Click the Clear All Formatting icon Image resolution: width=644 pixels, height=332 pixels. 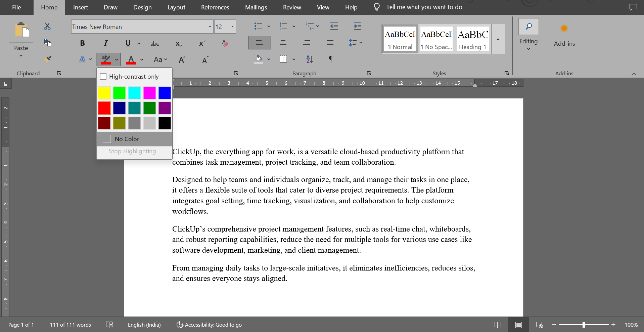[225, 43]
